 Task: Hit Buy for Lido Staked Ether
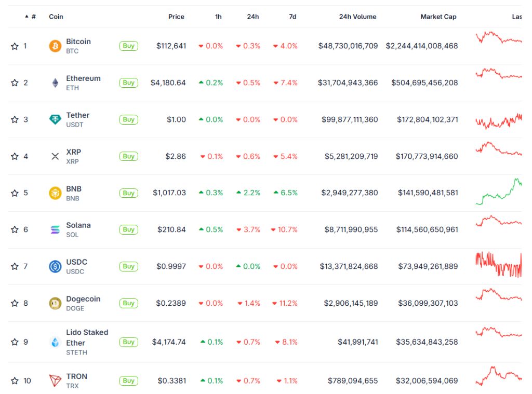(129, 342)
